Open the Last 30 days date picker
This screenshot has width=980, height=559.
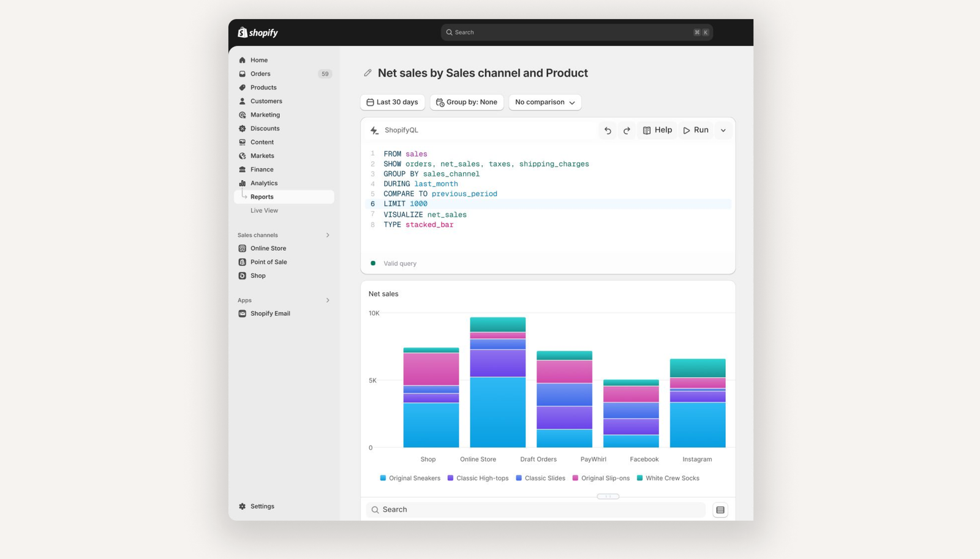(x=393, y=102)
